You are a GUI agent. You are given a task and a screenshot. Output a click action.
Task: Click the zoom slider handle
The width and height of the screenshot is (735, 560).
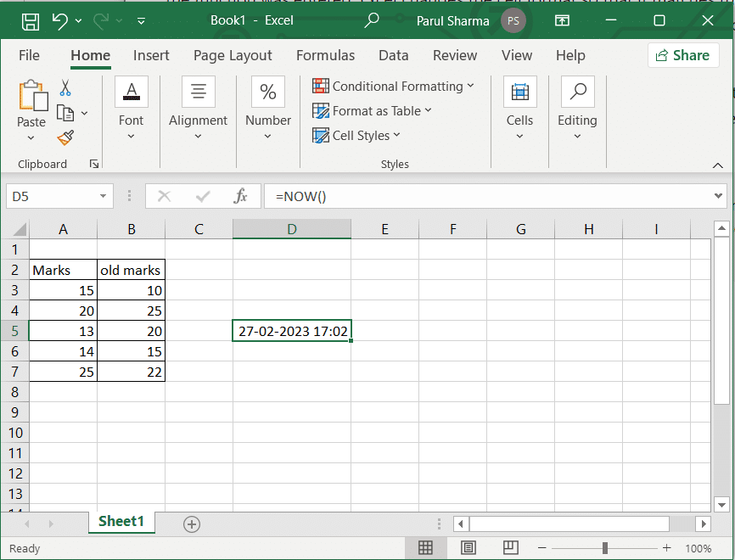(x=604, y=548)
